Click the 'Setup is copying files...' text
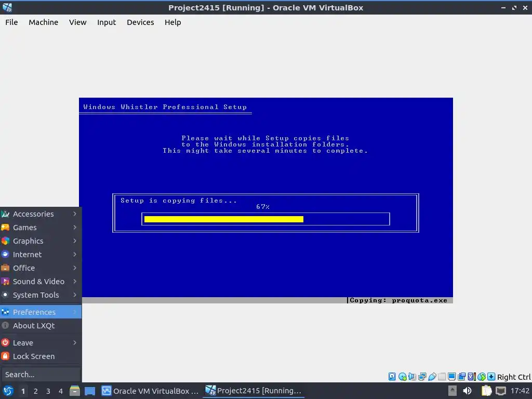This screenshot has width=532, height=399. [x=179, y=201]
